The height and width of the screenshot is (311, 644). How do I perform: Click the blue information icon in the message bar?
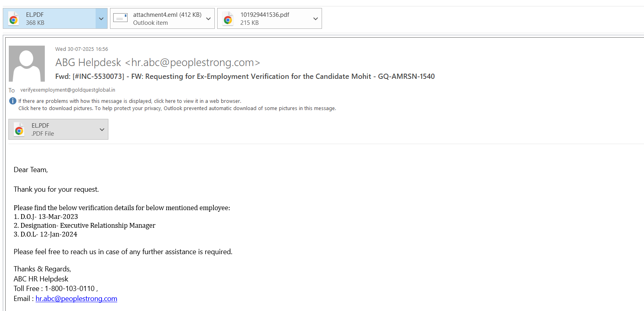pos(13,101)
